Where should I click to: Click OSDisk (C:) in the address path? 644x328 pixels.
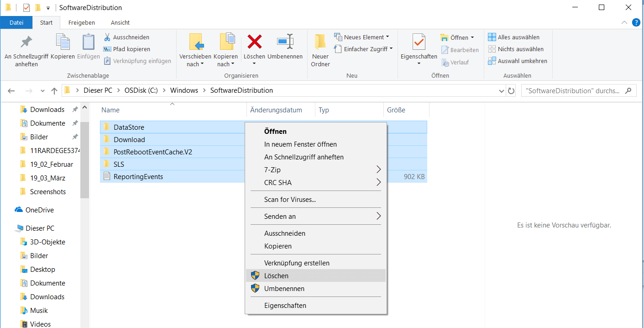click(141, 90)
